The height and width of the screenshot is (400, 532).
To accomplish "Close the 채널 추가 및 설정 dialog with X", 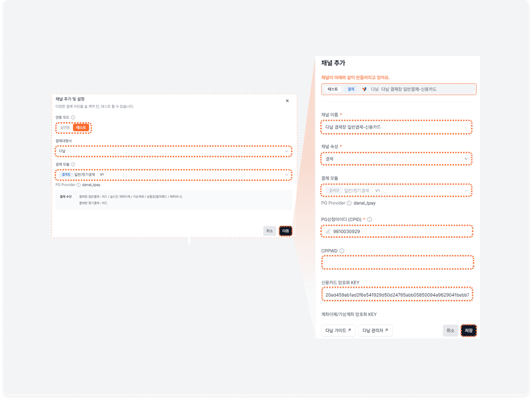I will point(287,101).
